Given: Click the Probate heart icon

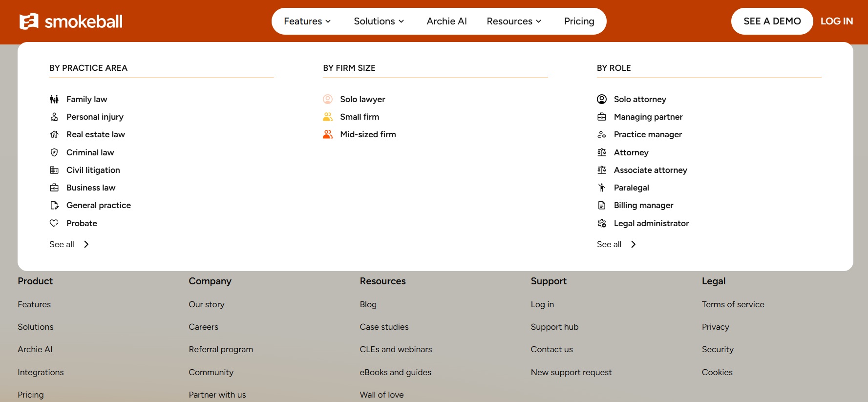Looking at the screenshot, I should pos(54,223).
